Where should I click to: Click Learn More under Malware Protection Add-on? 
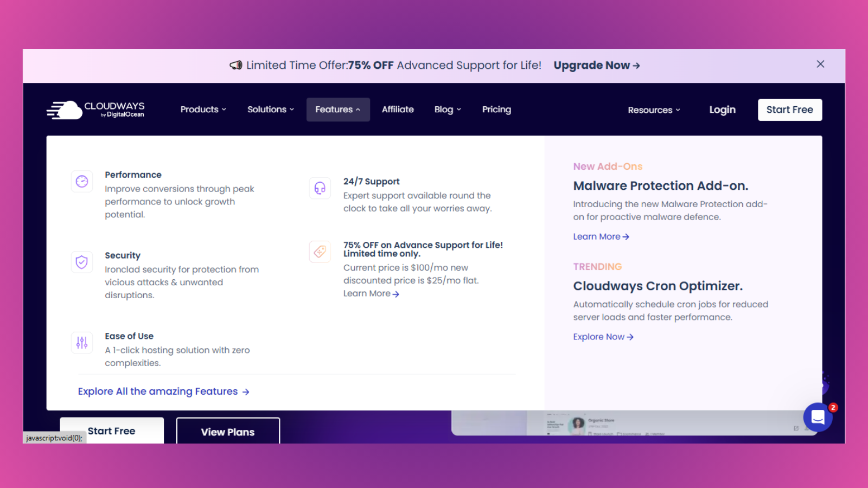[601, 236]
